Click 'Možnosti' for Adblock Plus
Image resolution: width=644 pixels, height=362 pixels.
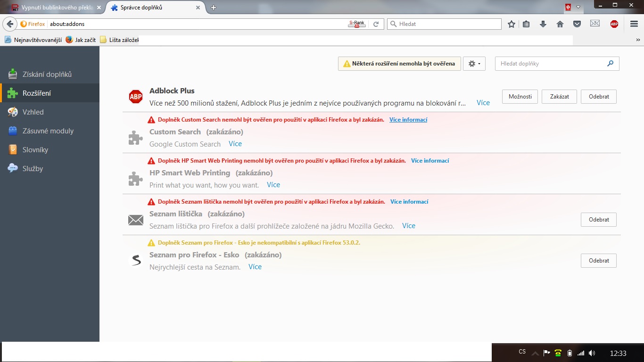(520, 97)
